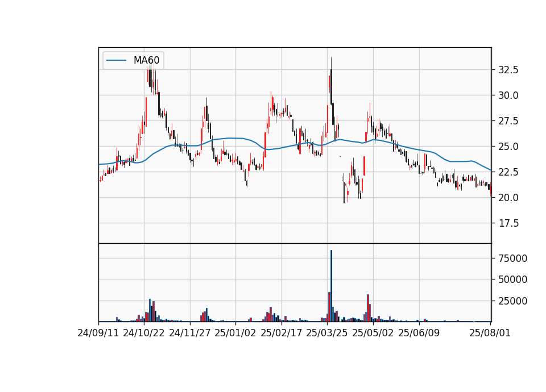Click the 25/05/02 date label
This screenshot has width=546, height=392.
coord(373,333)
